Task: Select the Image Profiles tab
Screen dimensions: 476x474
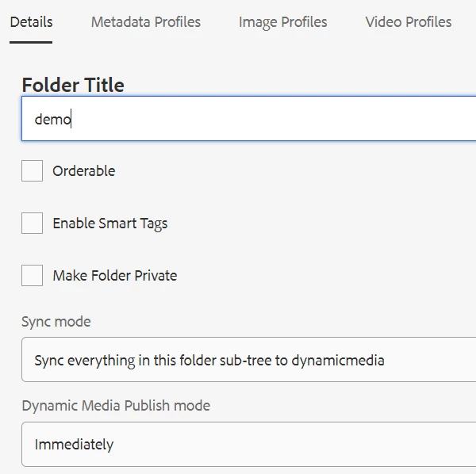Action: click(282, 22)
